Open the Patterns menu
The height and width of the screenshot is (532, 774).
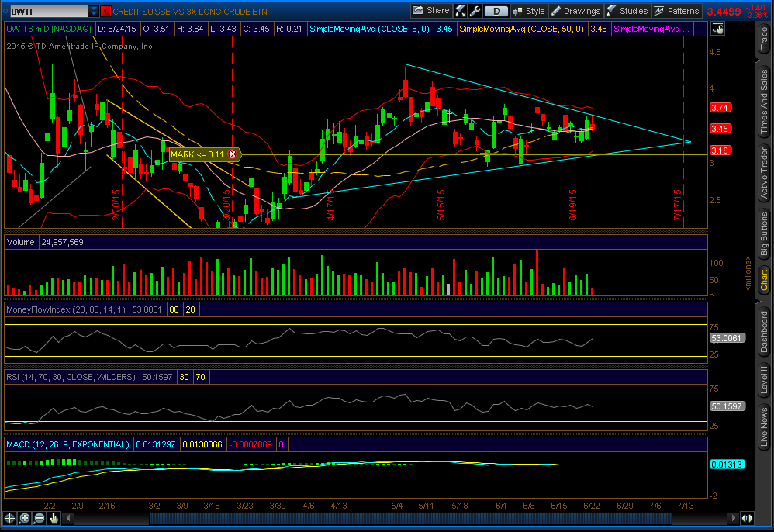pyautogui.click(x=676, y=11)
